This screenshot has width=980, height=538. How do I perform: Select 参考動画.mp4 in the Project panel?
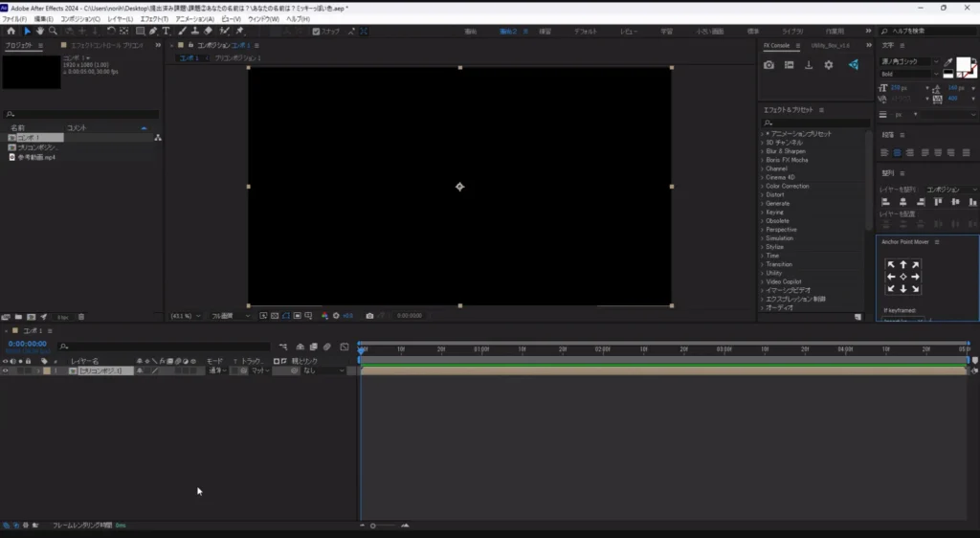(34, 157)
